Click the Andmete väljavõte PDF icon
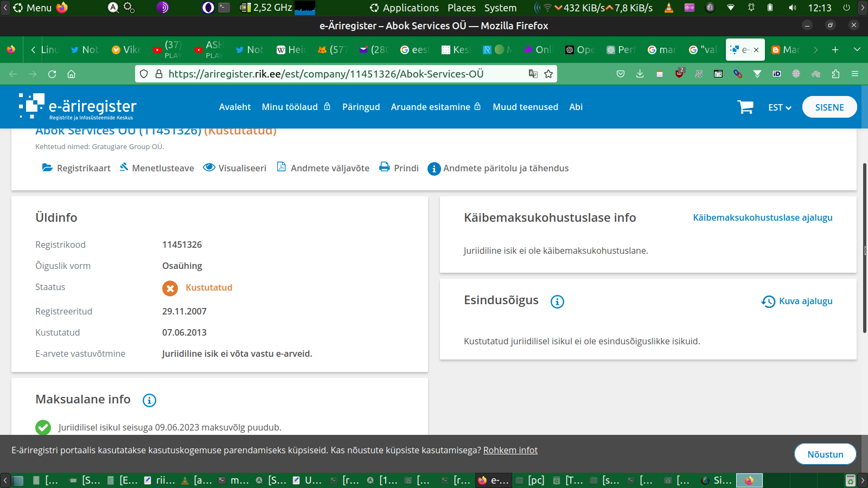Screen dimensions: 868x488 (x=281, y=167)
